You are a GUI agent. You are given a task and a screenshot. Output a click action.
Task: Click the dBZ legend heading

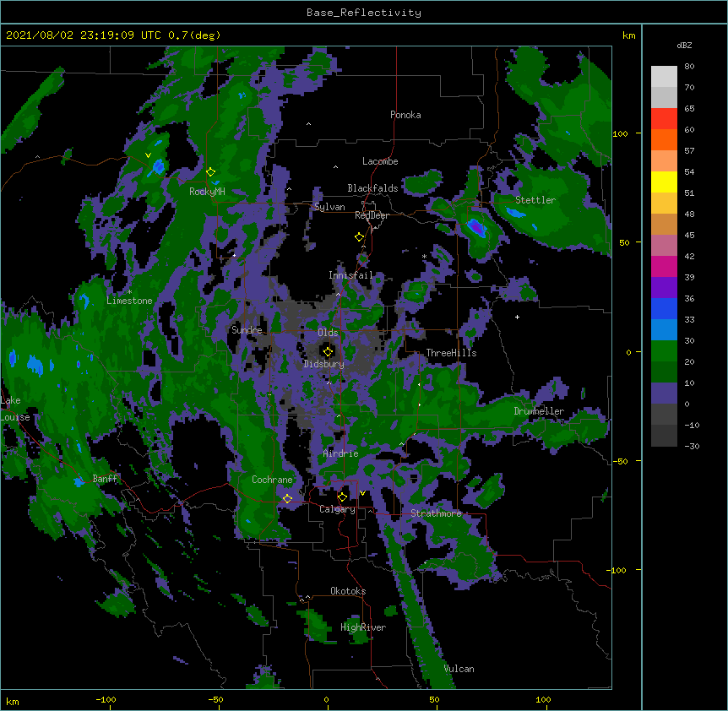[684, 46]
